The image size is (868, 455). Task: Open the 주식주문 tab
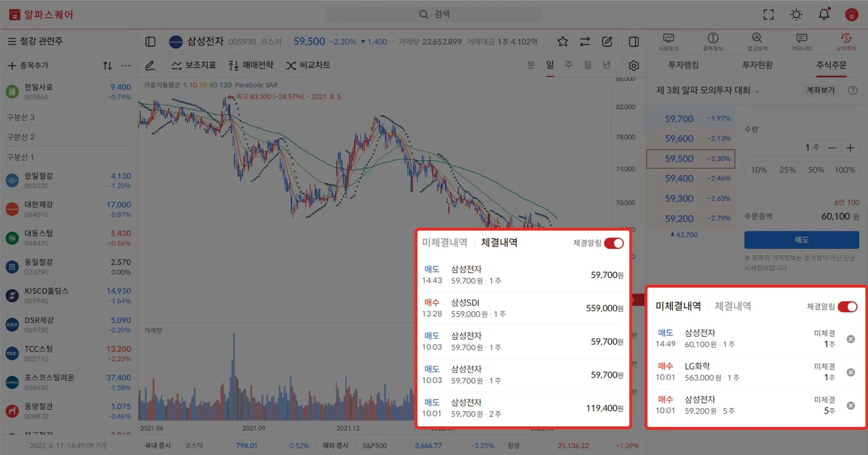pos(832,65)
